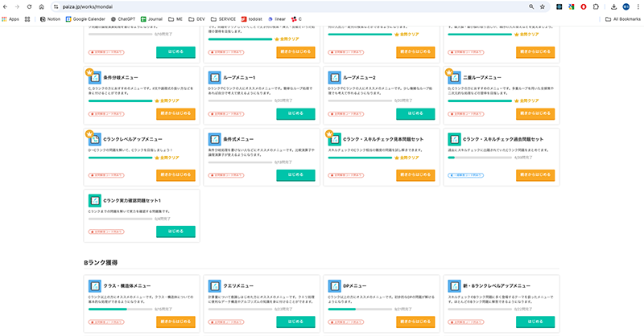
Task: Bookmark this page with the star icon
Action: pos(542,6)
